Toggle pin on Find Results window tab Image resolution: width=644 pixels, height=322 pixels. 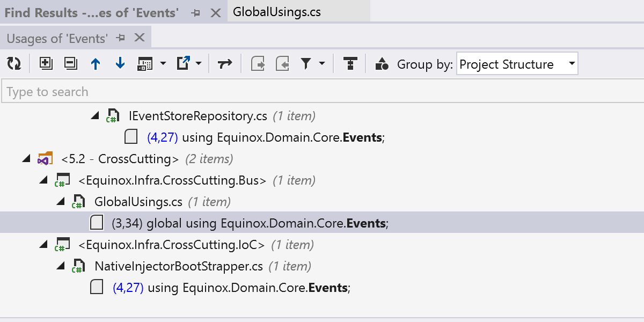(x=195, y=13)
